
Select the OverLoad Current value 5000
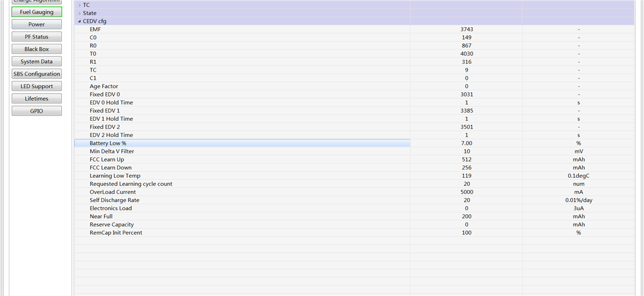click(467, 192)
